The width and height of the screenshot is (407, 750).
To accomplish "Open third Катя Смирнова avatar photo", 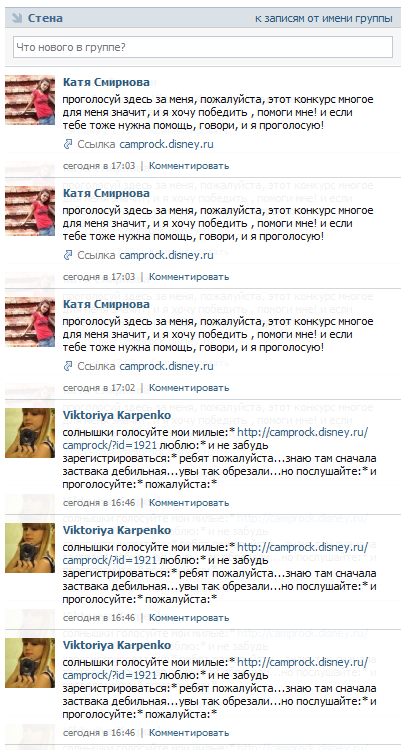I will [30, 322].
